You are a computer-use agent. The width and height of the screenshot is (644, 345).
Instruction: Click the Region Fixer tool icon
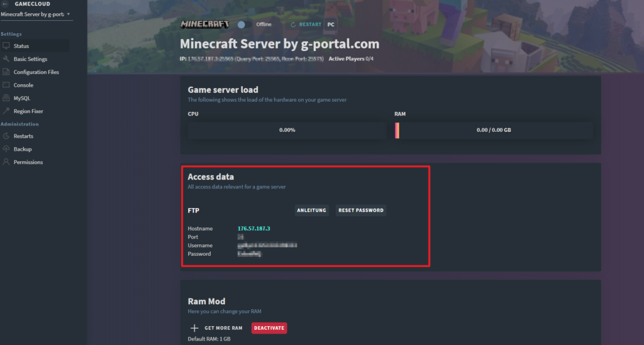6,111
